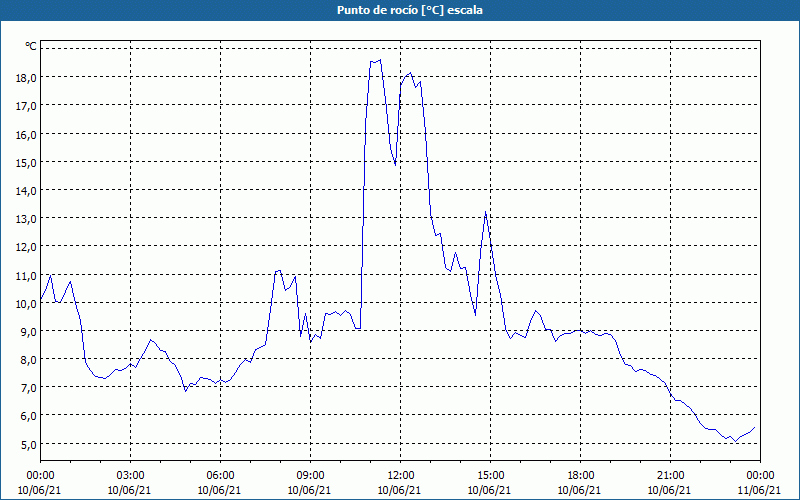
Task: Click the 18,0 y-axis value
Action: tap(26, 78)
